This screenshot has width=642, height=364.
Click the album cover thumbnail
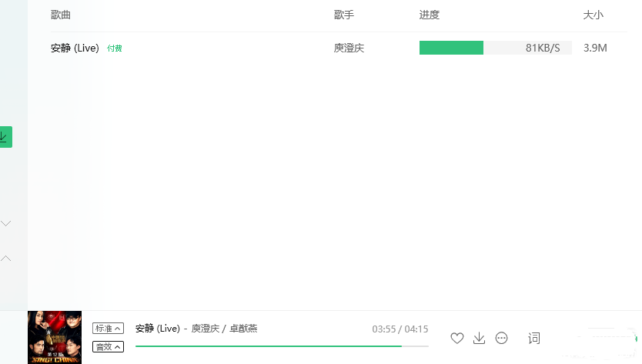pos(55,337)
